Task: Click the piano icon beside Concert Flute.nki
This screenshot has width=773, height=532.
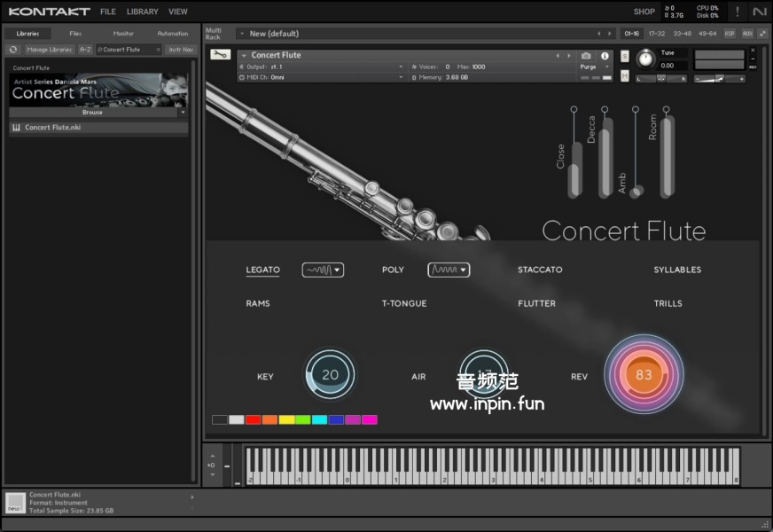Action: [x=16, y=128]
